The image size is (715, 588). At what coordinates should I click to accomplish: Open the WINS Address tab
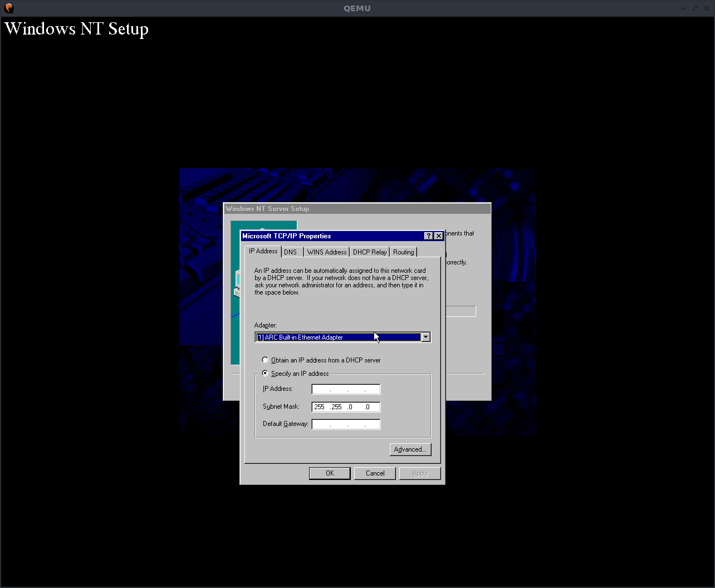pos(327,252)
